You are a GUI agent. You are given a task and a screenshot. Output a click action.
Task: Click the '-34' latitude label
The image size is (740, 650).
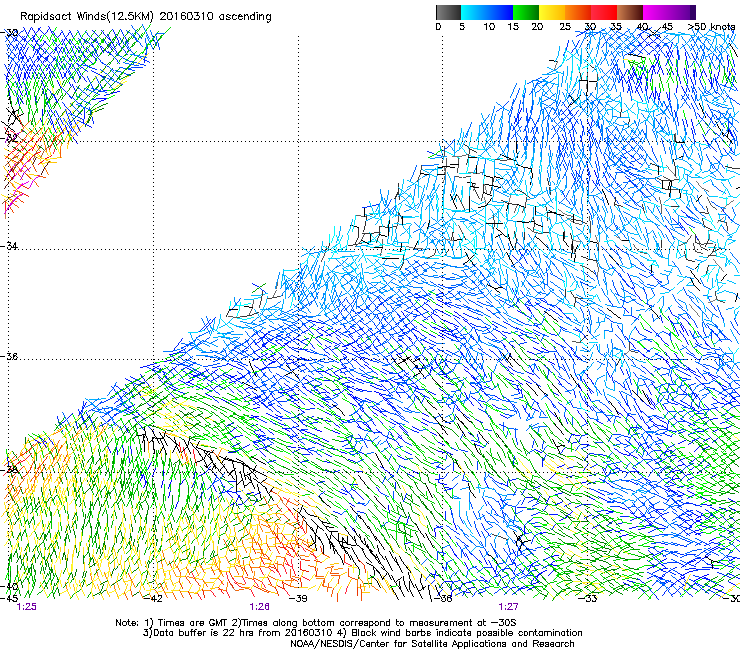(9, 246)
